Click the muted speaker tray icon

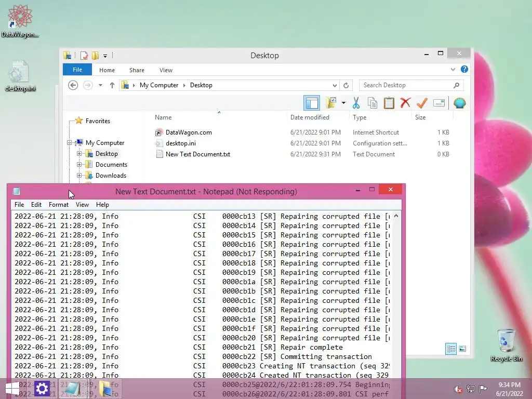click(x=458, y=389)
